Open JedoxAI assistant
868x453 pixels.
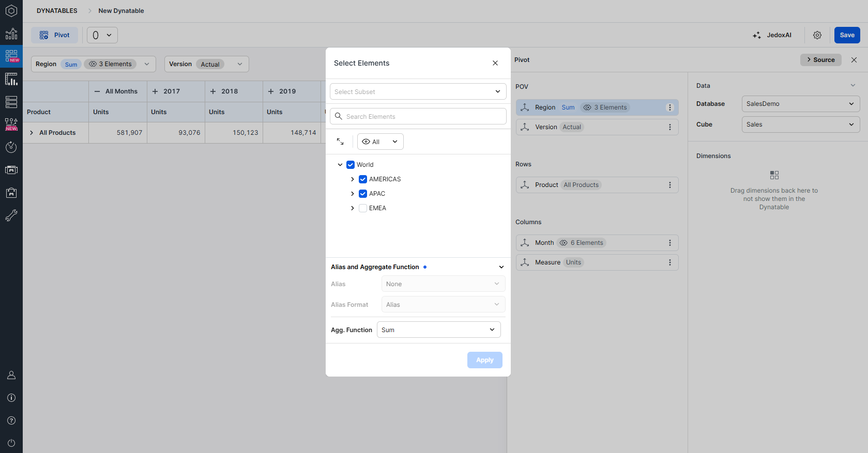[x=772, y=35]
